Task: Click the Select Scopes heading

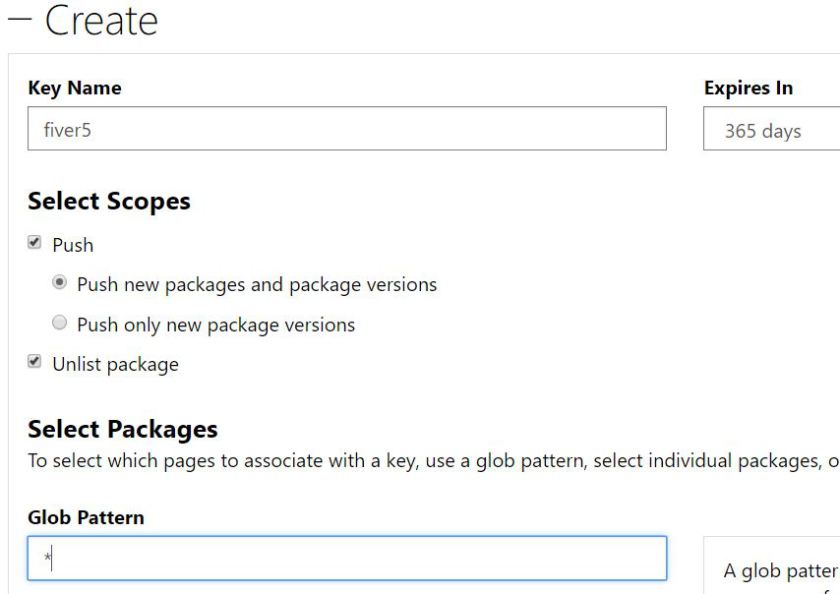Action: (x=108, y=202)
